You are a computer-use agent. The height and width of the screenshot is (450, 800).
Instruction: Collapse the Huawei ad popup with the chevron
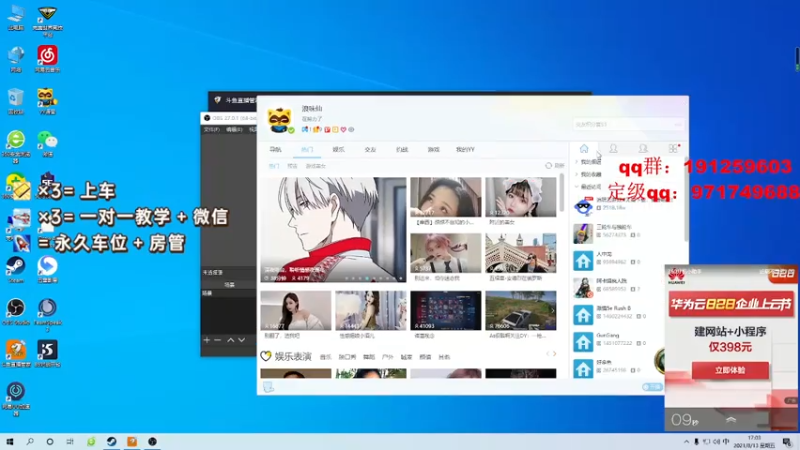coord(731,419)
